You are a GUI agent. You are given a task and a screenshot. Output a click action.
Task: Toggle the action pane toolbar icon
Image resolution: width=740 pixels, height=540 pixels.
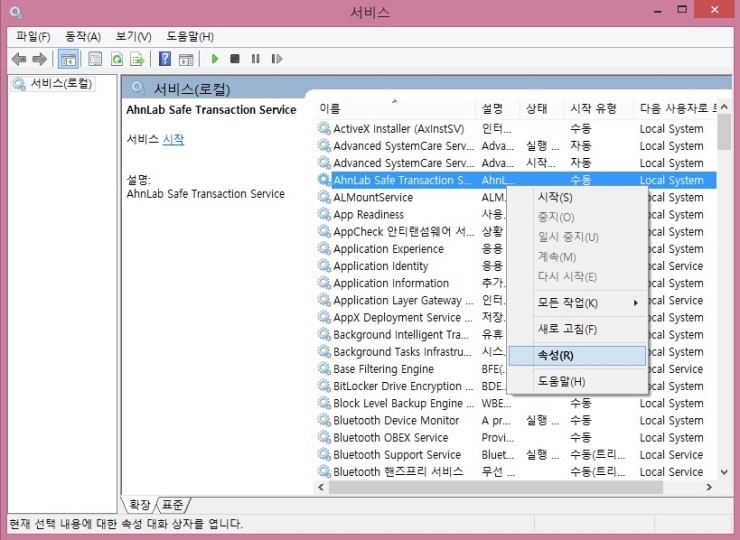[x=186, y=59]
